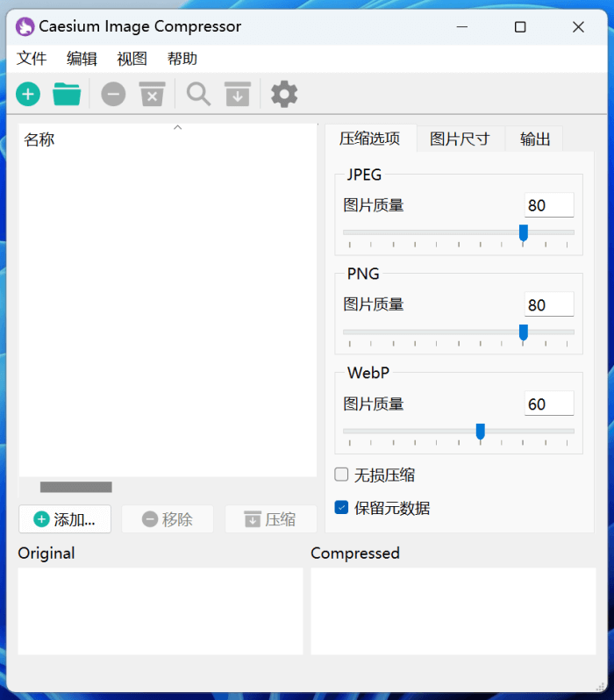614x700 pixels.
Task: Switch to the 输出 tab
Action: pyautogui.click(x=534, y=139)
